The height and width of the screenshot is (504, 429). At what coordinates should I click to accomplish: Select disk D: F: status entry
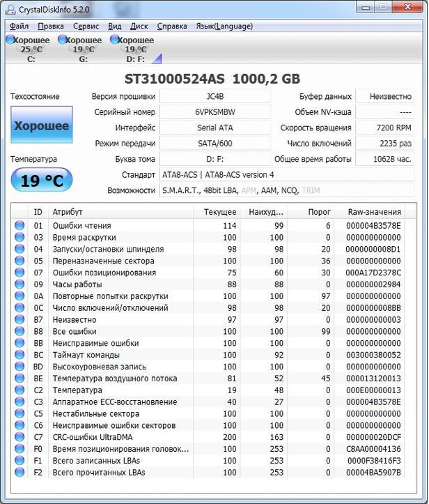pyautogui.click(x=132, y=49)
